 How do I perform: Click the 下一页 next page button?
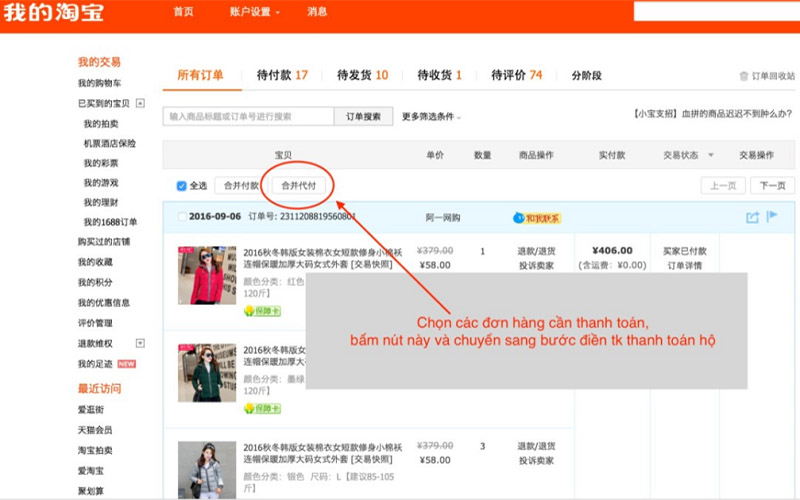[772, 186]
